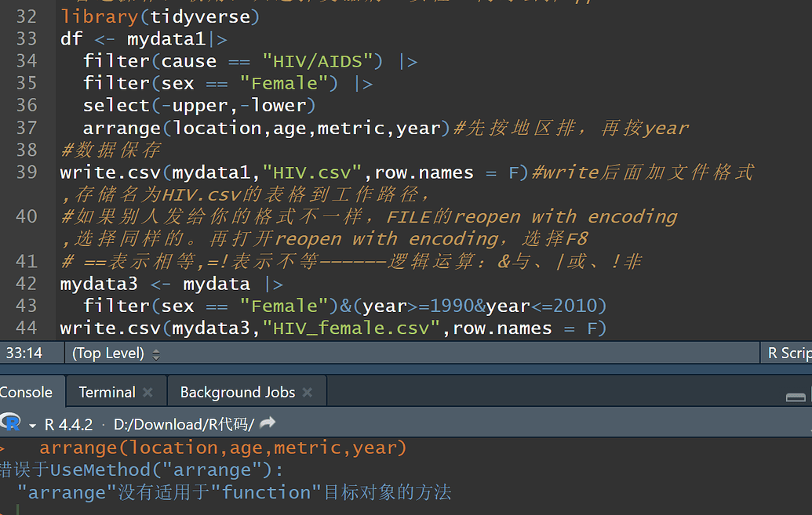This screenshot has width=812, height=515.
Task: Minimize the console pane icon
Action: click(x=796, y=397)
